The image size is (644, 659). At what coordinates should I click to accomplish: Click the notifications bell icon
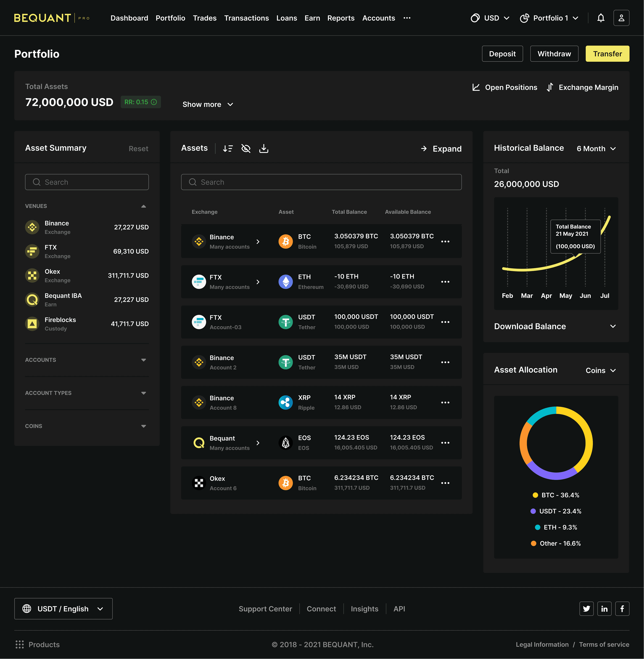point(601,18)
